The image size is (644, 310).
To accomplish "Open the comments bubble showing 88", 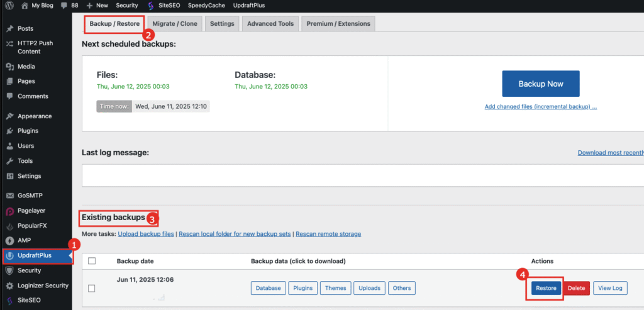I will 64,6.
